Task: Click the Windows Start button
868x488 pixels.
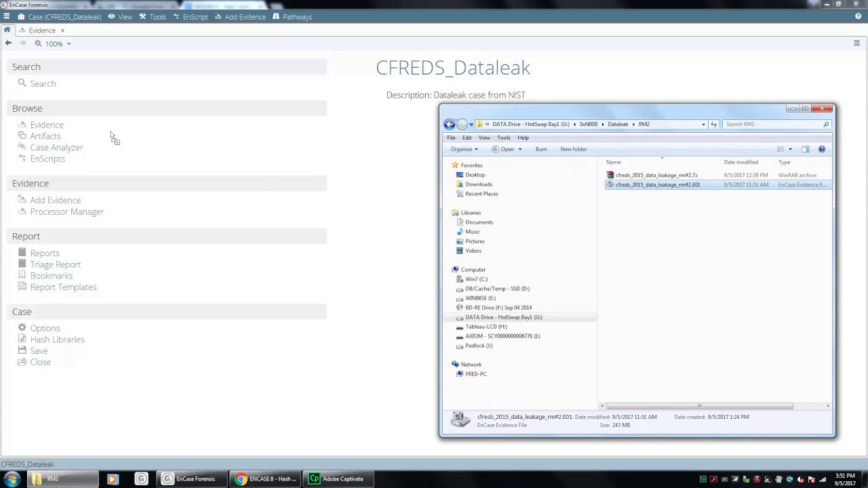Action: tap(12, 479)
